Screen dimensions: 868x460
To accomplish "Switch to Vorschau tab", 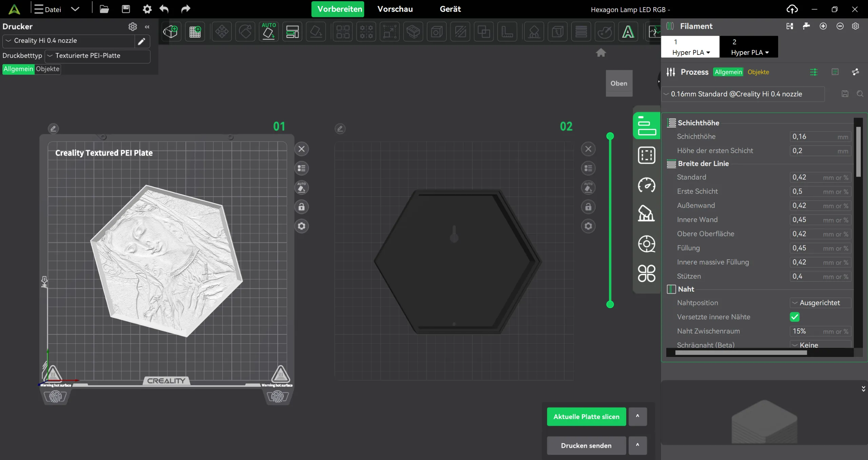I will (x=395, y=9).
